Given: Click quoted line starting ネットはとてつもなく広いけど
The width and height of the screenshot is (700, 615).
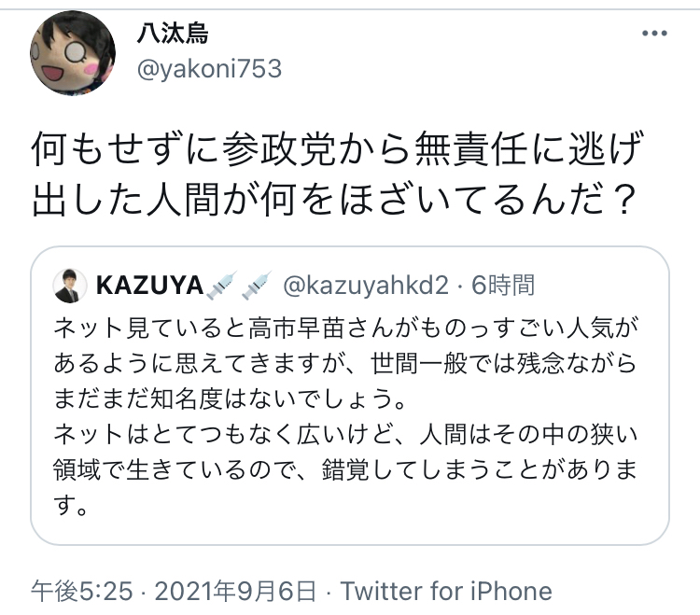Looking at the screenshot, I should pos(345,434).
